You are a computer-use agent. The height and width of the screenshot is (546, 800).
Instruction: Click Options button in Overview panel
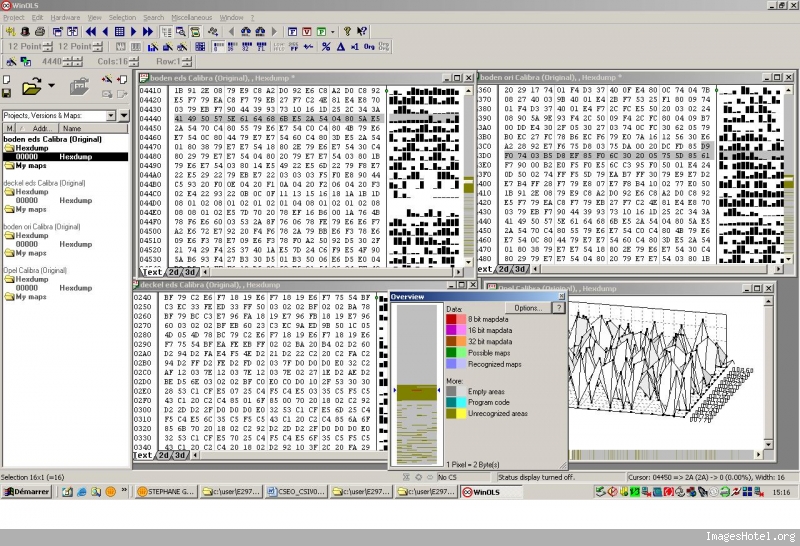528,308
